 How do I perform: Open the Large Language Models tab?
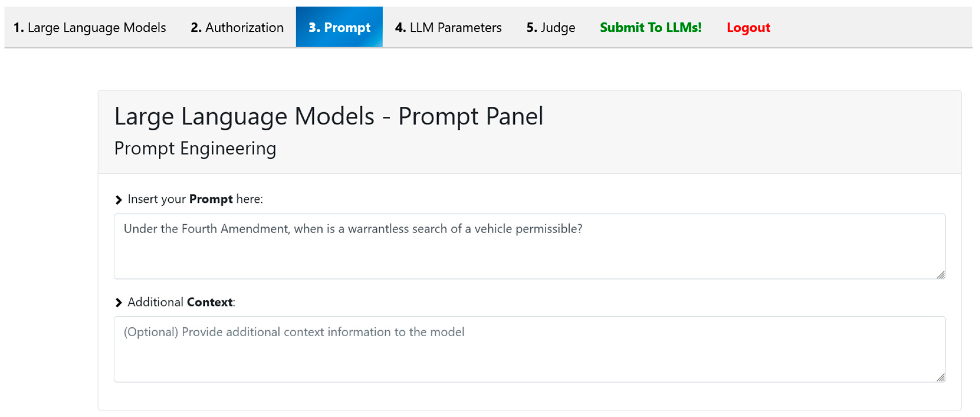pyautogui.click(x=90, y=27)
